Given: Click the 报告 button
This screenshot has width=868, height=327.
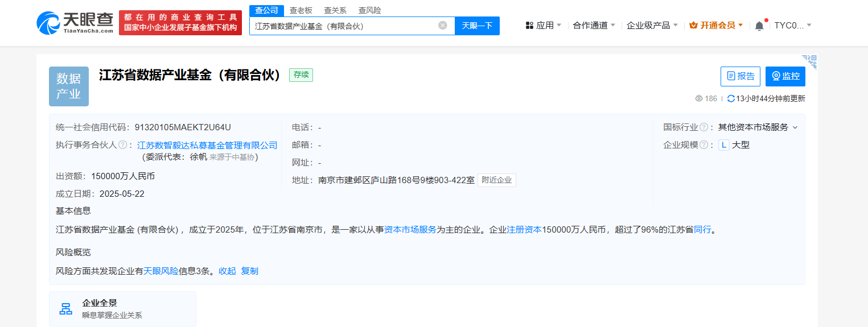Looking at the screenshot, I should (741, 76).
